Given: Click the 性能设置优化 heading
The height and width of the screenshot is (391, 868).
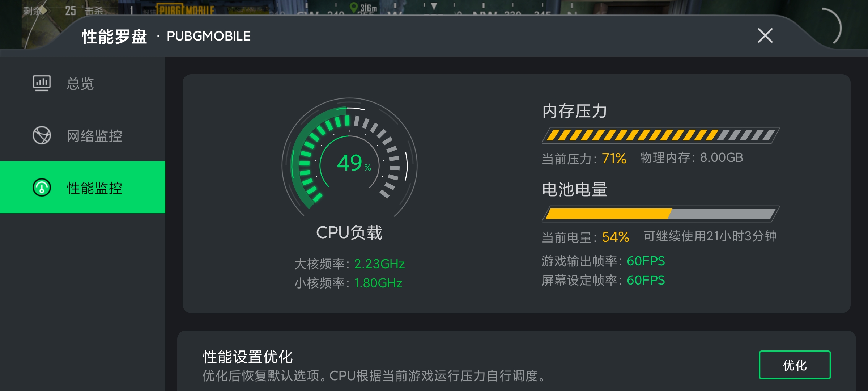Looking at the screenshot, I should 248,357.
